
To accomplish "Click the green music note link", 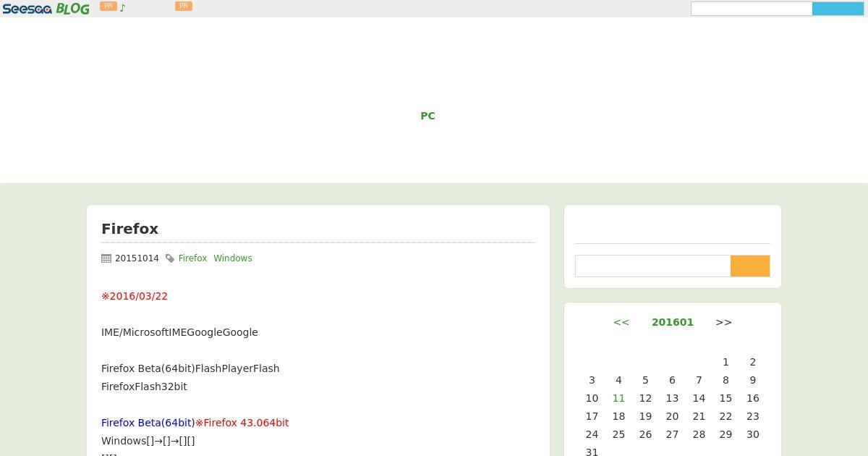I will (x=122, y=8).
